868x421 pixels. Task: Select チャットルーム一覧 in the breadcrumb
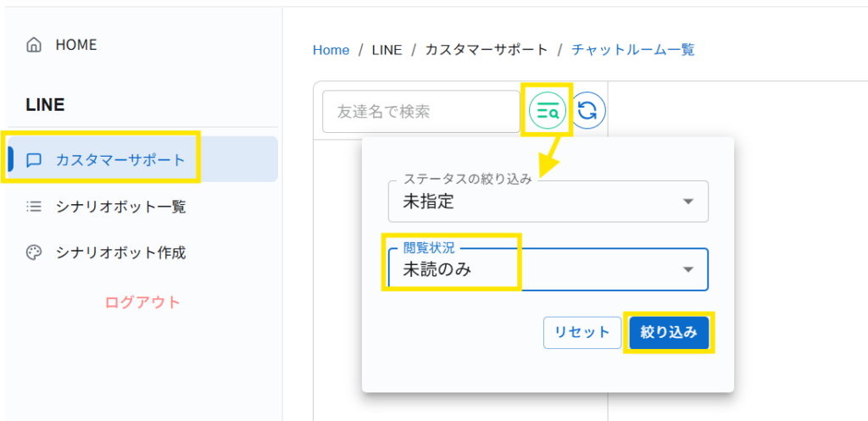tap(633, 50)
